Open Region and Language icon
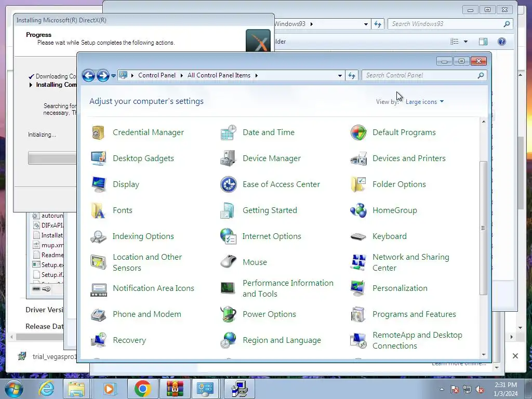Image resolution: width=532 pixels, height=399 pixels. 229,340
